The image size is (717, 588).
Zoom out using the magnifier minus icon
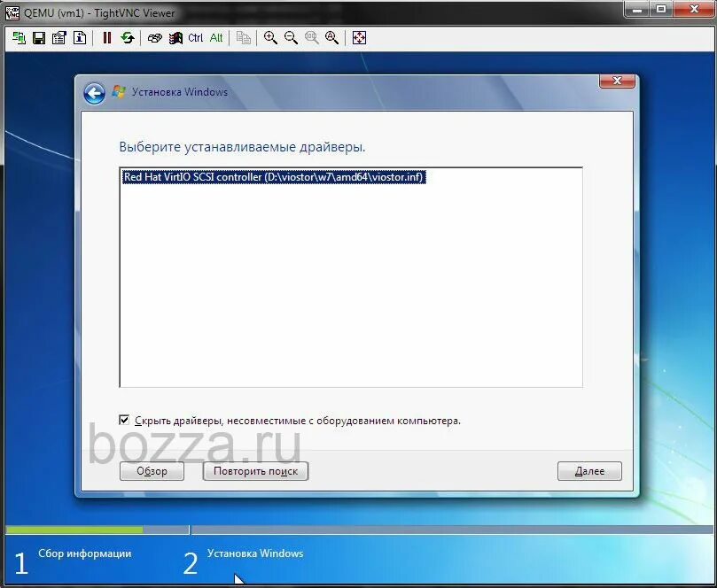click(x=291, y=37)
